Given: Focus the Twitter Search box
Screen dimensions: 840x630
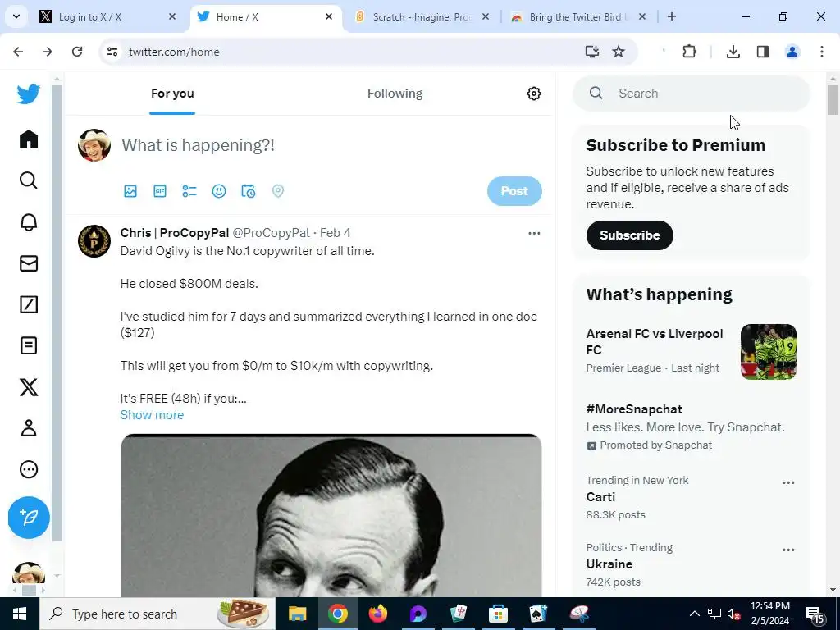Looking at the screenshot, I should click(691, 94).
